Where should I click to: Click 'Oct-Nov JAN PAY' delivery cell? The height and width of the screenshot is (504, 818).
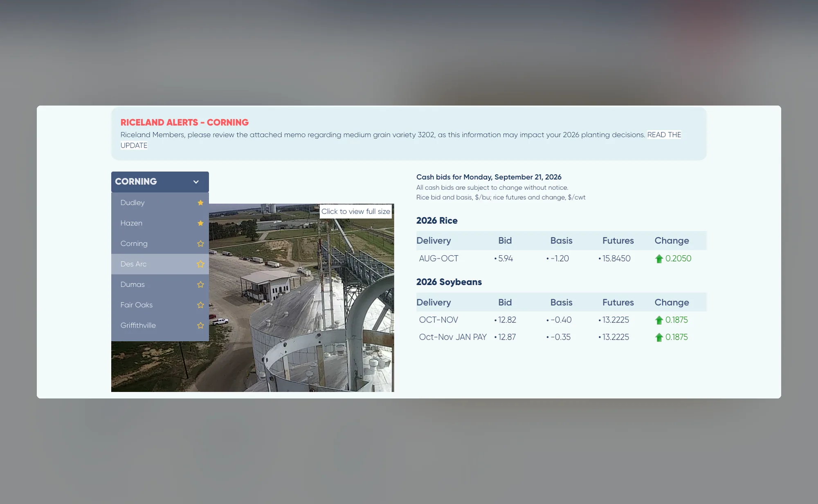pos(453,337)
